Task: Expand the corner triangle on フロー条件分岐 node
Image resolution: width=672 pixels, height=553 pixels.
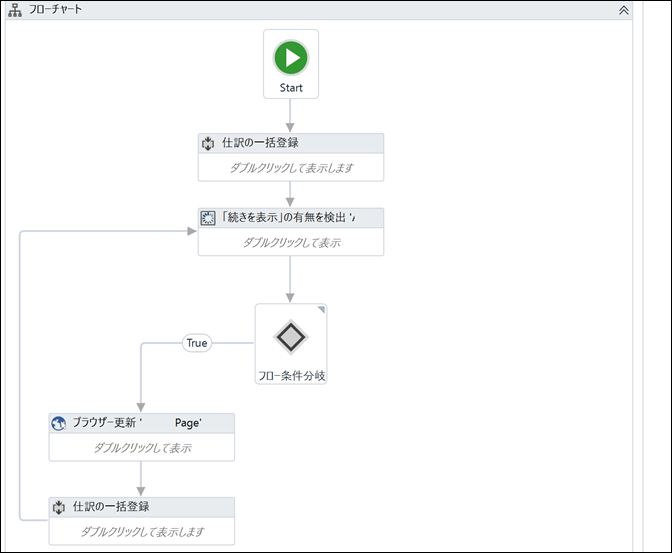Action: [321, 310]
